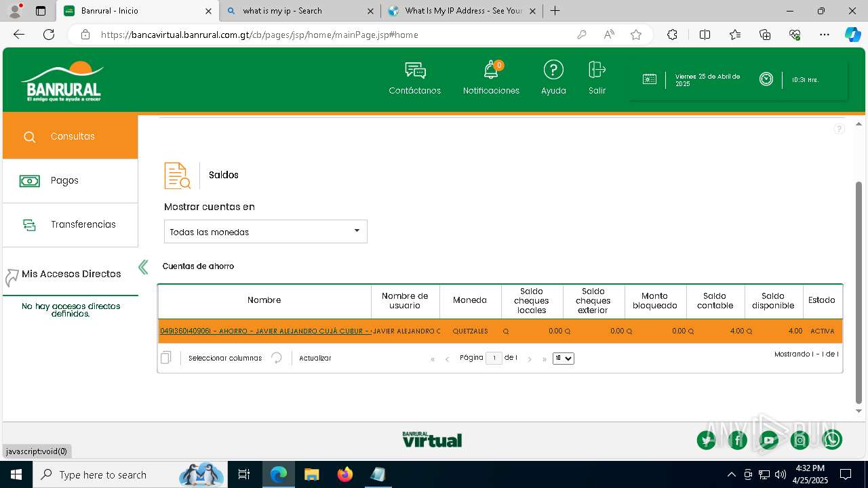Open Copilot in Edge
Screen dimensions: 868x488
pos(852,35)
